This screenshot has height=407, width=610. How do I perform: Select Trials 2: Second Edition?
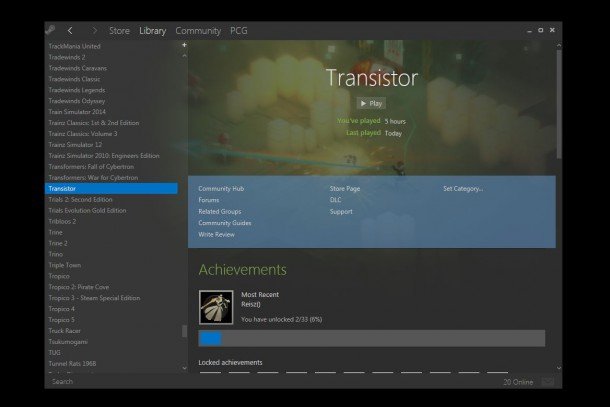coord(80,200)
